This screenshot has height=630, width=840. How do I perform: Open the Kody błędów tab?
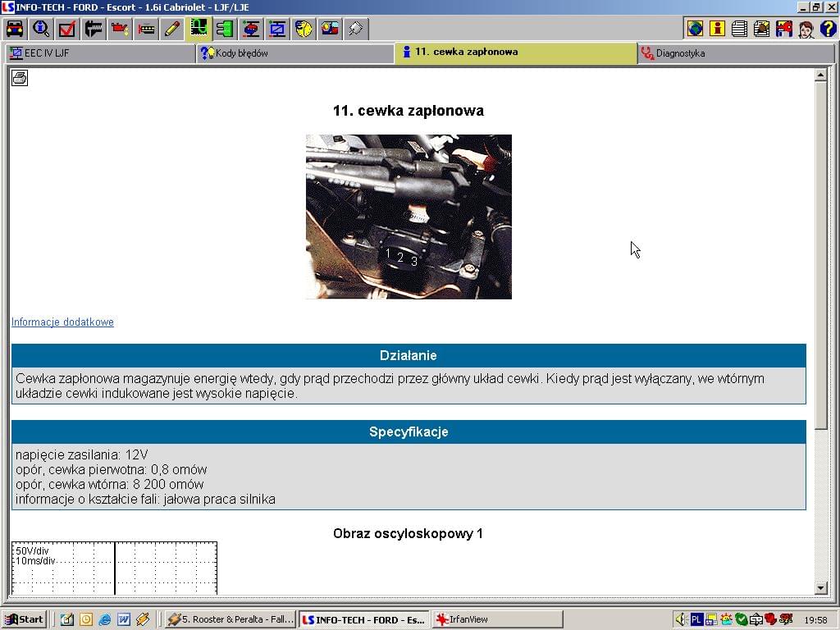tap(295, 53)
